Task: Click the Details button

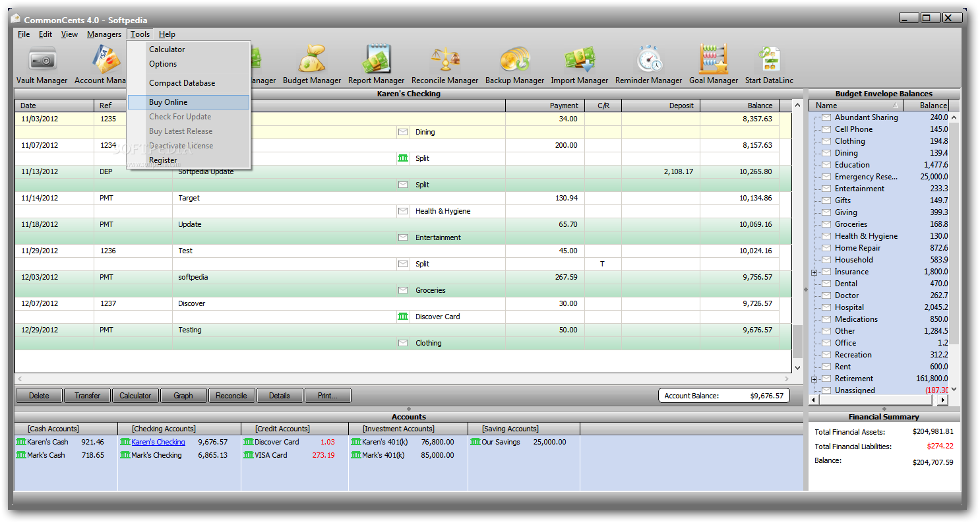Action: [x=280, y=396]
